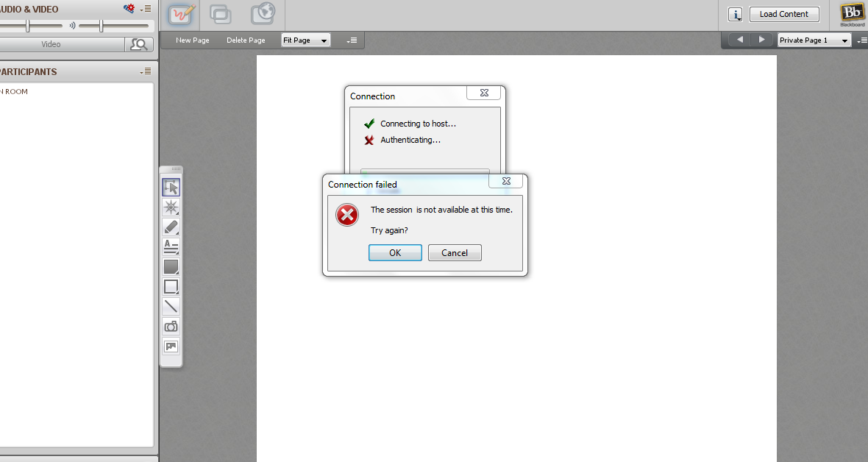Click the Try again? text
868x462 pixels.
coord(389,230)
